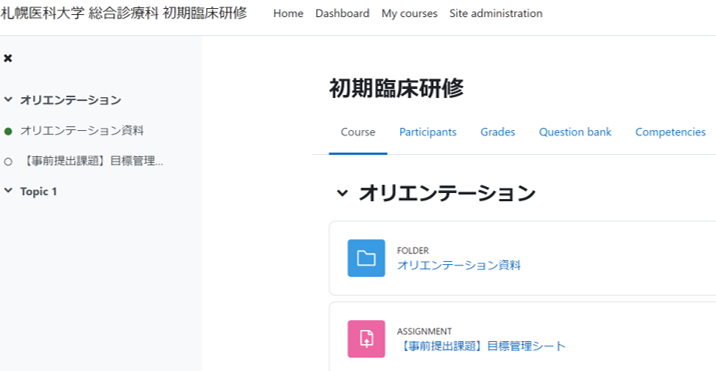The image size is (716, 371).
Task: Select 【事前提出課題】目標管理... in course index
Action: [x=92, y=161]
